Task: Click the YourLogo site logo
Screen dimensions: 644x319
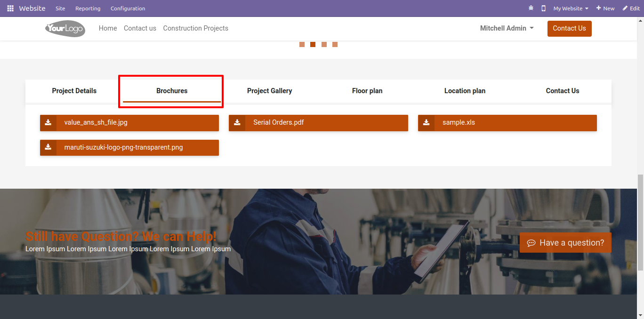Action: [65, 29]
